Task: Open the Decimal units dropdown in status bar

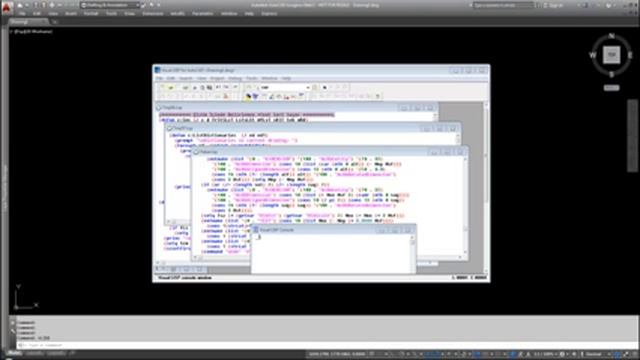Action: coord(595,354)
